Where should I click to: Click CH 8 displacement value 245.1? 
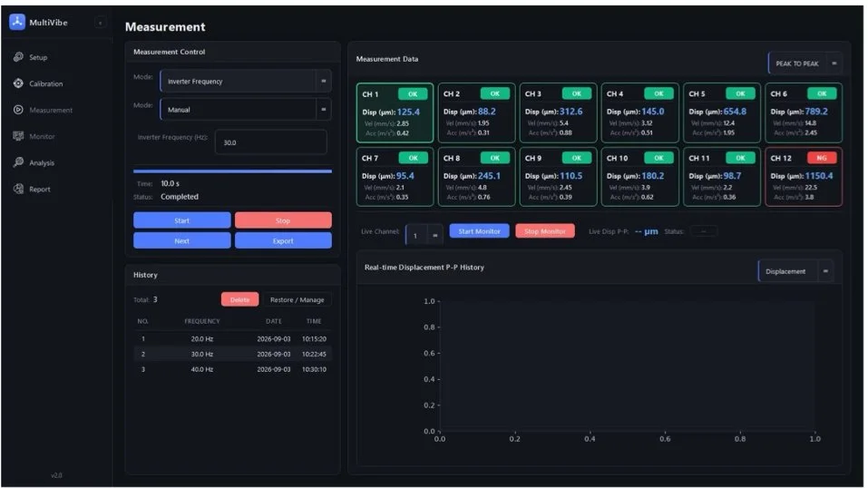coord(490,176)
